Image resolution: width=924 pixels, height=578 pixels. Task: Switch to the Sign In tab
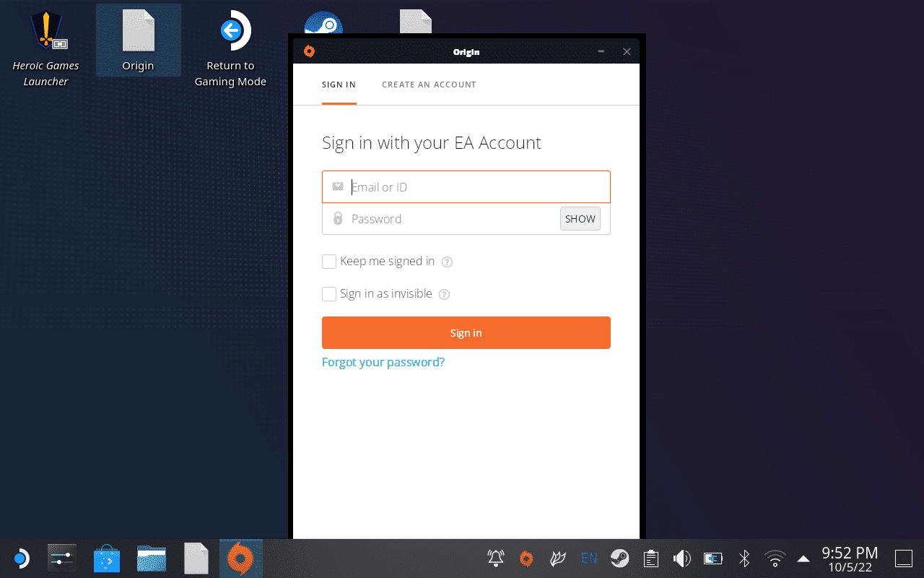tap(339, 85)
